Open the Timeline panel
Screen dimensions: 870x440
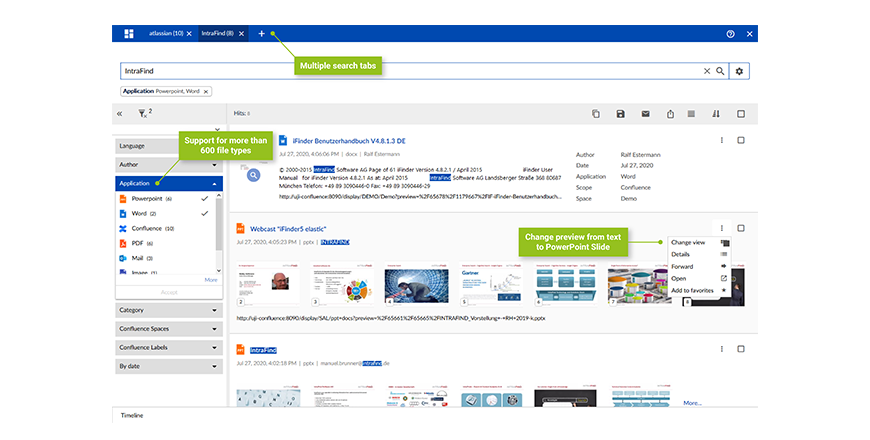coord(132,415)
